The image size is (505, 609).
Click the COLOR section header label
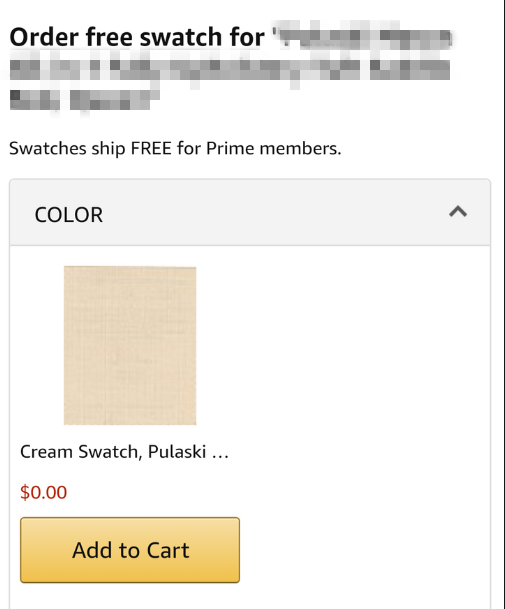pos(69,215)
